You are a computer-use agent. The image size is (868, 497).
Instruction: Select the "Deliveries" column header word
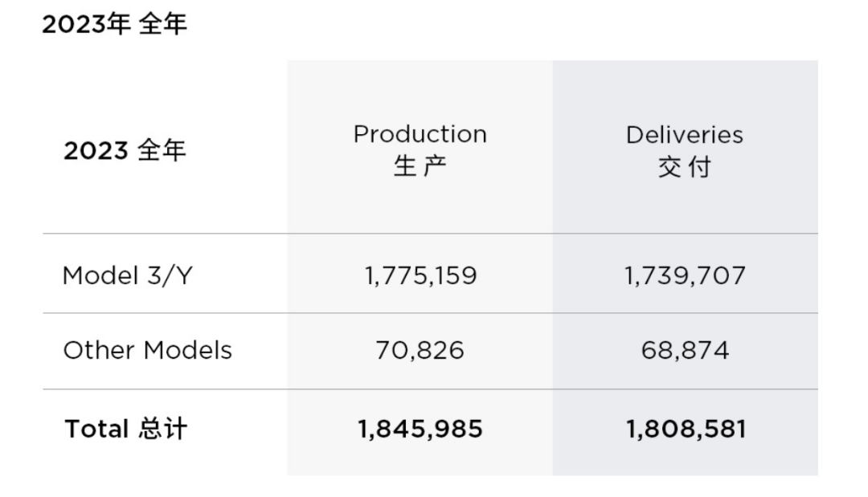(685, 134)
